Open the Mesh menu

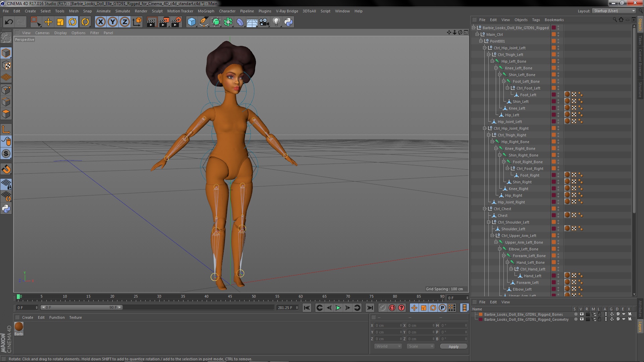click(x=73, y=11)
